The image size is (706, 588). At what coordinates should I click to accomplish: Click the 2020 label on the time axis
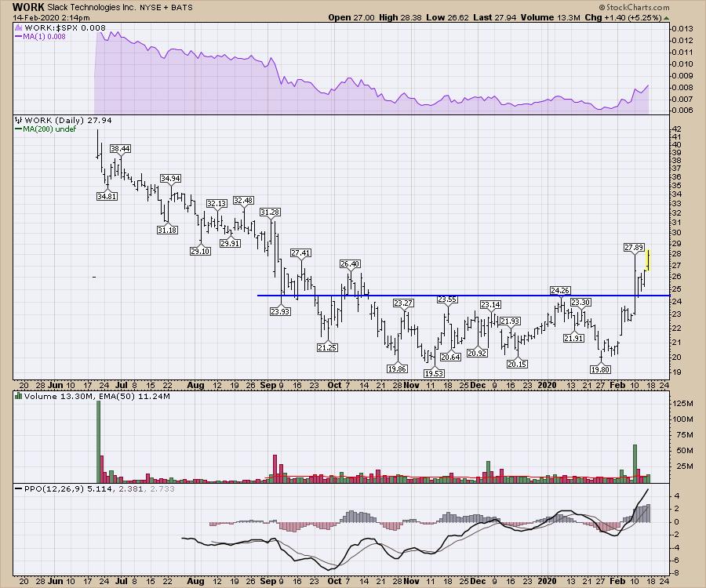coord(548,385)
